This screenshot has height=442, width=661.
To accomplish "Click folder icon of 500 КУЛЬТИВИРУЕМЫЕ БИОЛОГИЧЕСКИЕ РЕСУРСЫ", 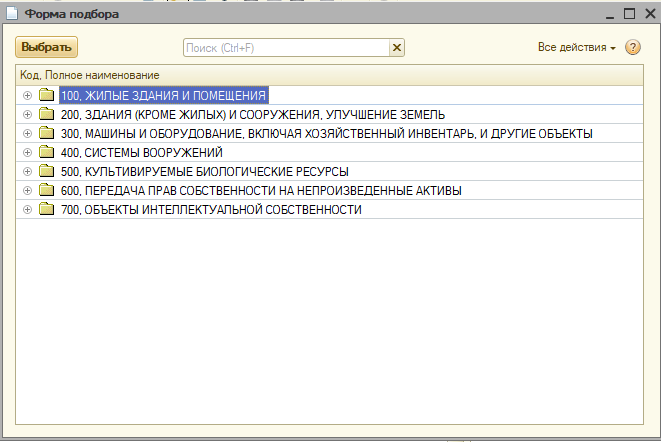I will click(46, 172).
